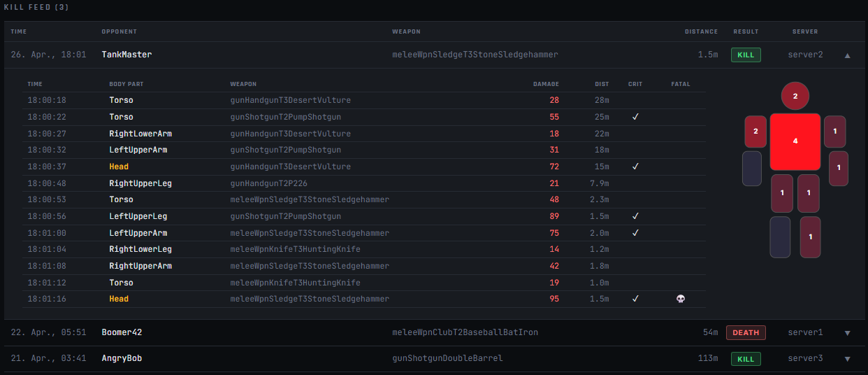
Task: Click the damage value 89
Action: [x=554, y=216]
